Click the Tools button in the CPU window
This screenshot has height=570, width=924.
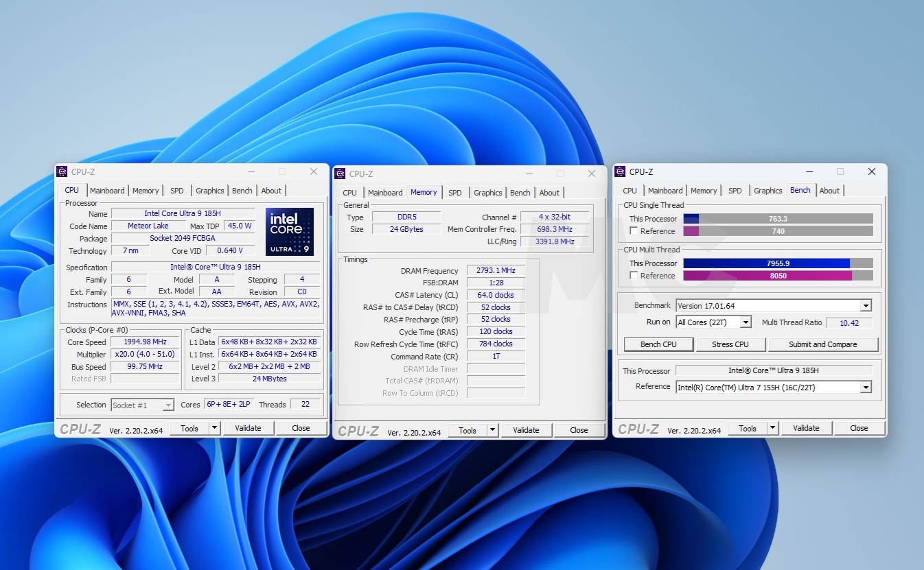tap(189, 428)
